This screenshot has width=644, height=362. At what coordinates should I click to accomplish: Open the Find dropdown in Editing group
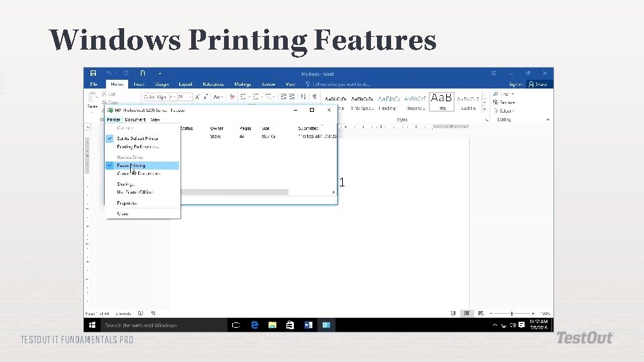pyautogui.click(x=513, y=94)
